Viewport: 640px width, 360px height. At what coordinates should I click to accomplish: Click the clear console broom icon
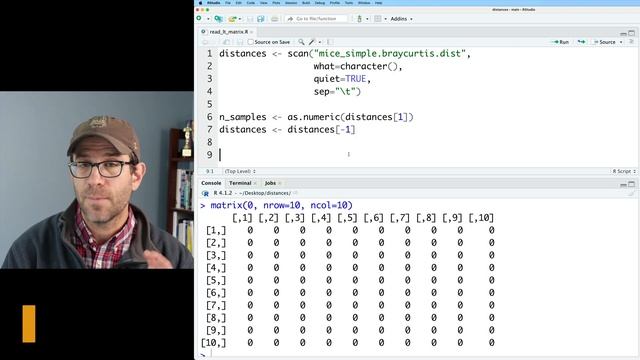[x=631, y=193]
